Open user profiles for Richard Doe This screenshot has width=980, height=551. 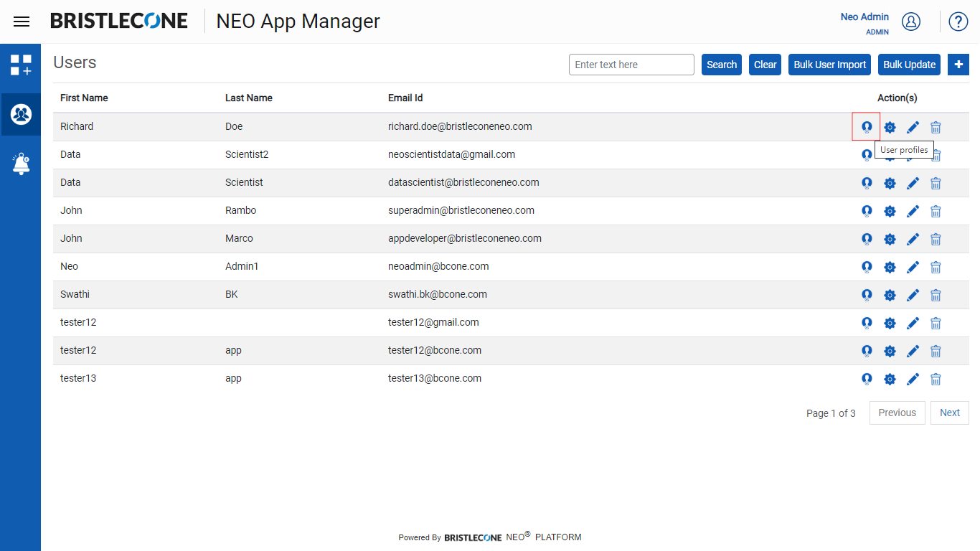[x=867, y=127]
